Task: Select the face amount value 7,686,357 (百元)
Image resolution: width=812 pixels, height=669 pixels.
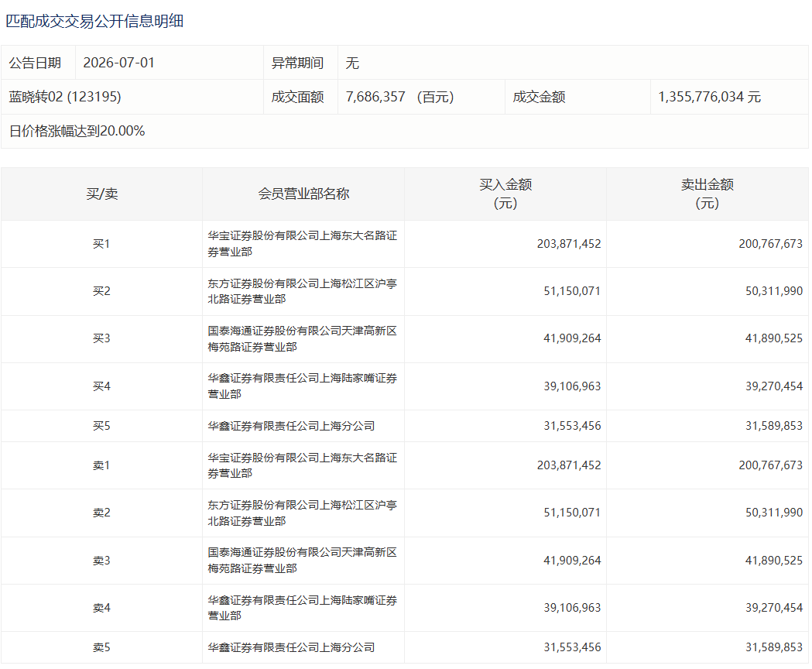Action: tap(399, 97)
